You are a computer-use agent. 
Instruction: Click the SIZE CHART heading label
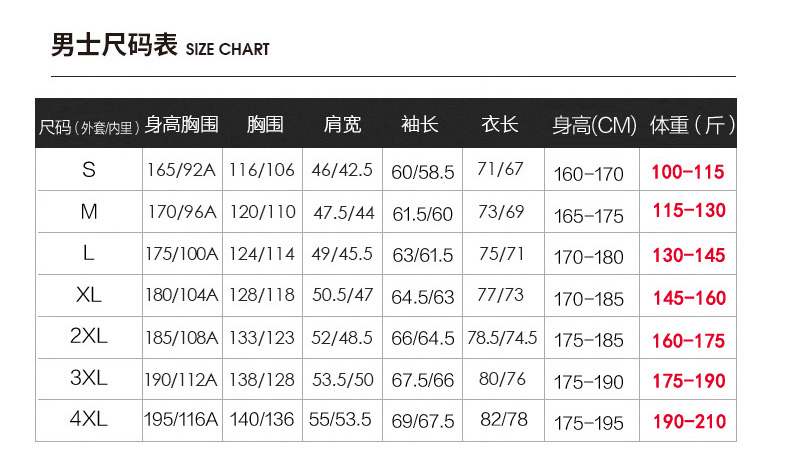[227, 50]
